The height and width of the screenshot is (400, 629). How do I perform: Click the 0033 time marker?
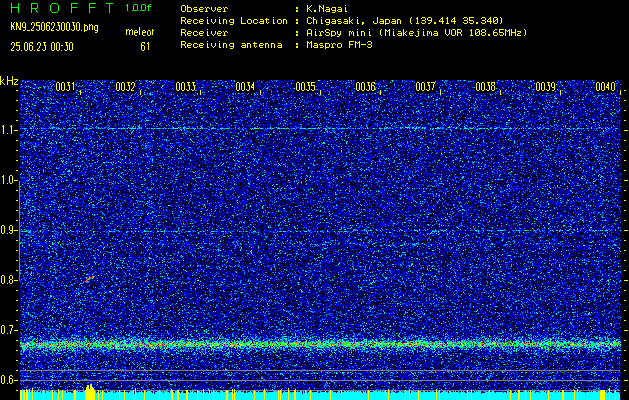click(185, 87)
